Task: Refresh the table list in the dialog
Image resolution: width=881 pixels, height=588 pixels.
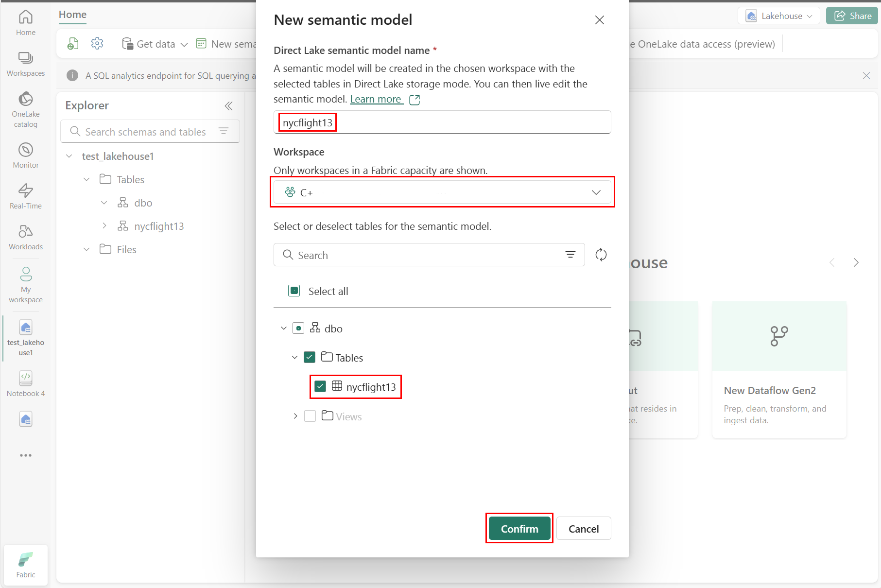Action: point(601,255)
